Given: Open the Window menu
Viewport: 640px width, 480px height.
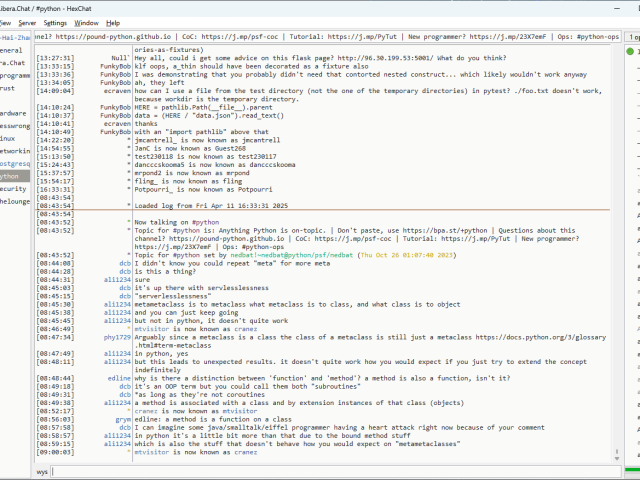Looking at the screenshot, I should (x=87, y=22).
